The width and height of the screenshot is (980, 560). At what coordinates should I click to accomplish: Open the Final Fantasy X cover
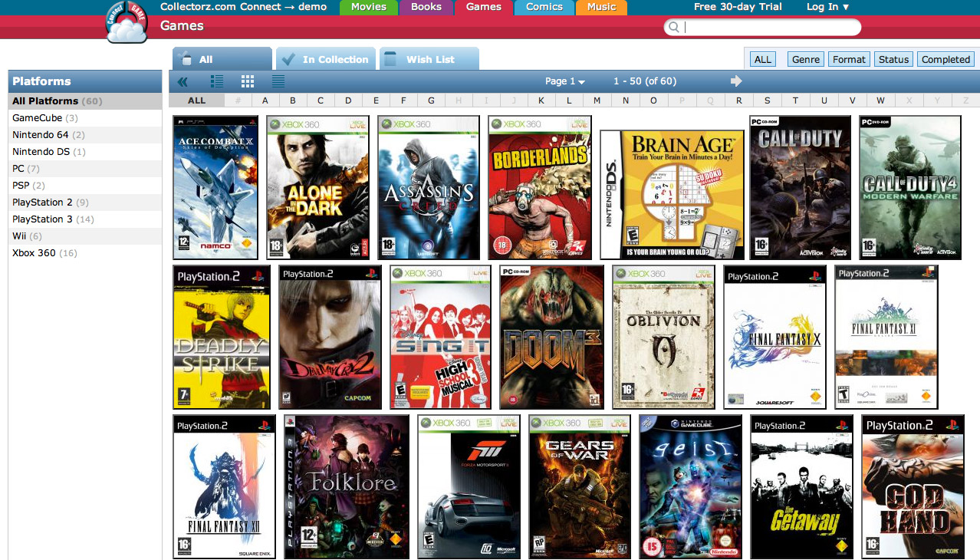coord(775,338)
